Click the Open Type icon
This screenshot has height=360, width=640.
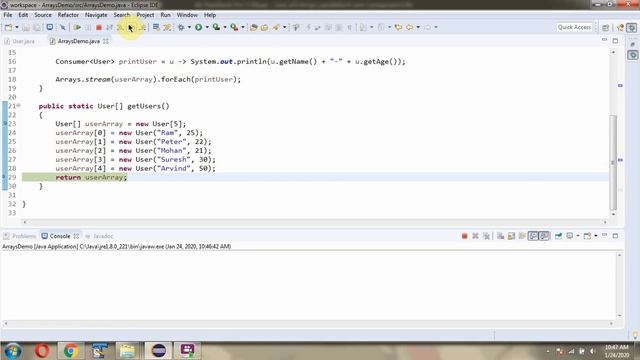pos(253,27)
